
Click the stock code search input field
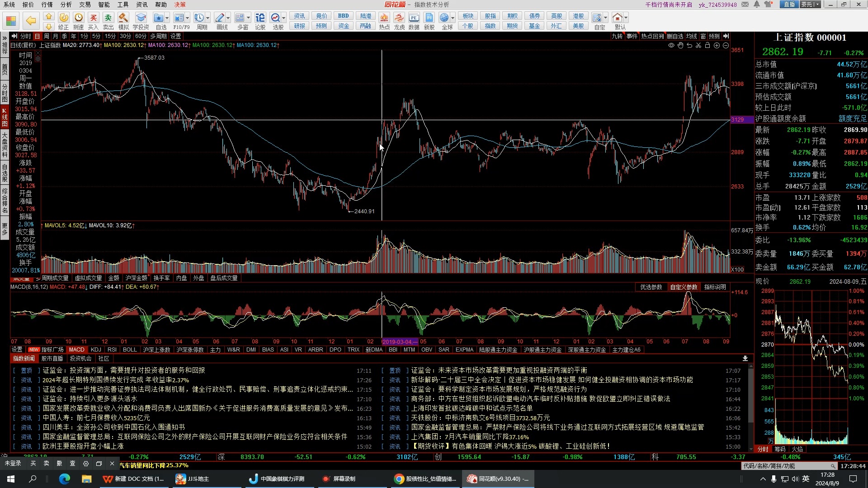(786, 466)
